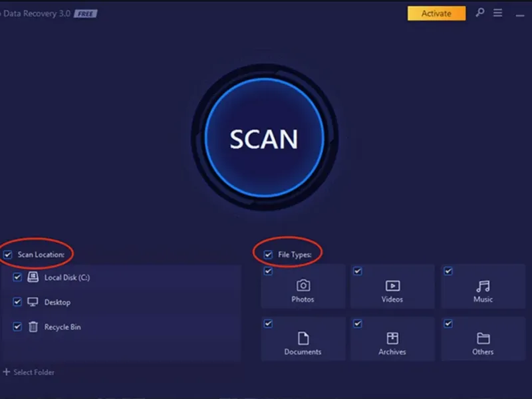
Task: Select the Videos play icon
Action: click(x=392, y=286)
